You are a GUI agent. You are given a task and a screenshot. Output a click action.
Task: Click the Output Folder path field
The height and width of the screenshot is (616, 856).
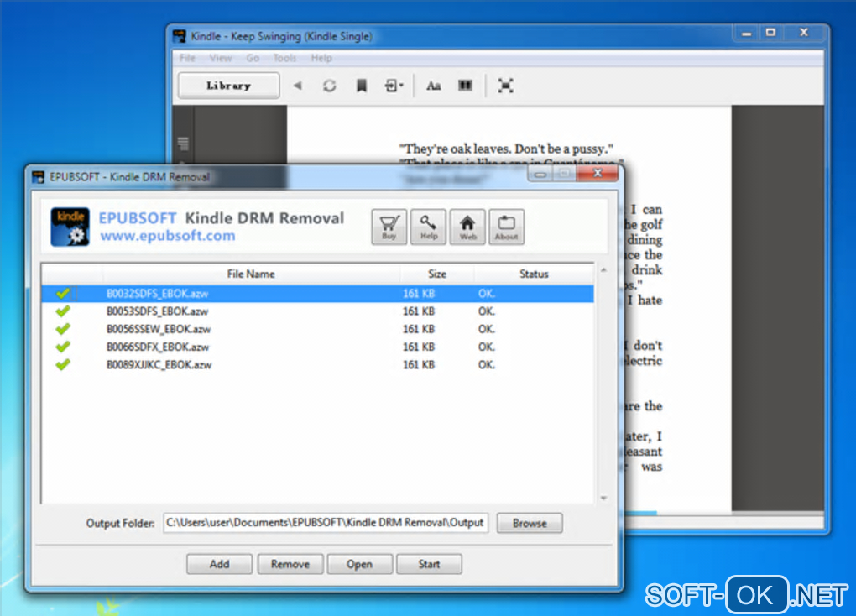pos(326,523)
